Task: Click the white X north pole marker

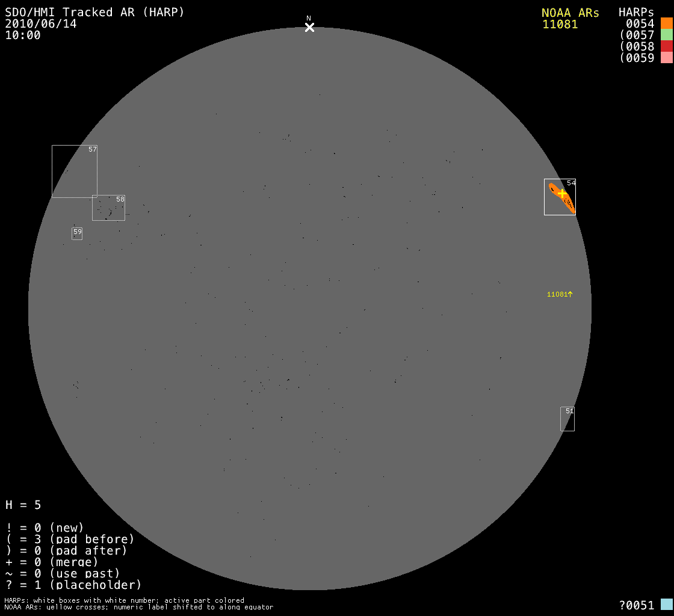Action: pos(309,27)
